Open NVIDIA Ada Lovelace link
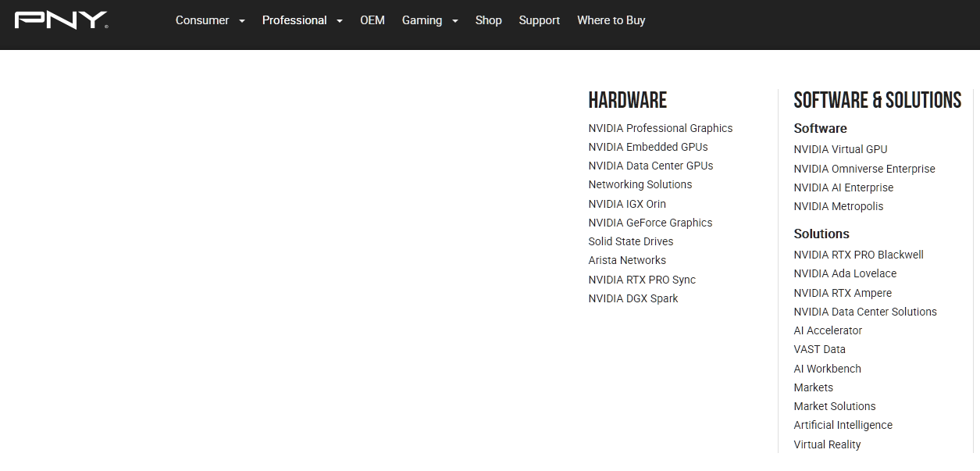The image size is (980, 471). [x=845, y=273]
